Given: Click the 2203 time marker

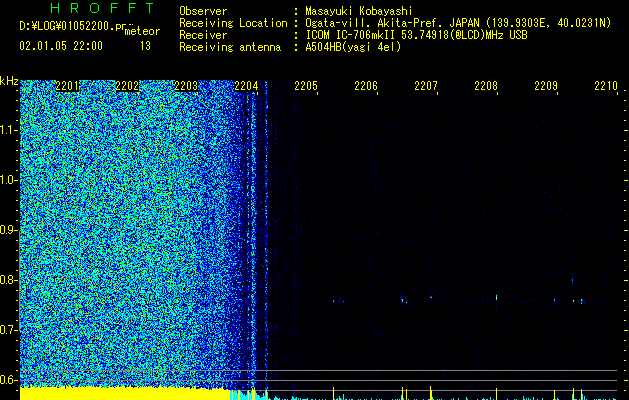Looking at the screenshot, I should (187, 86).
